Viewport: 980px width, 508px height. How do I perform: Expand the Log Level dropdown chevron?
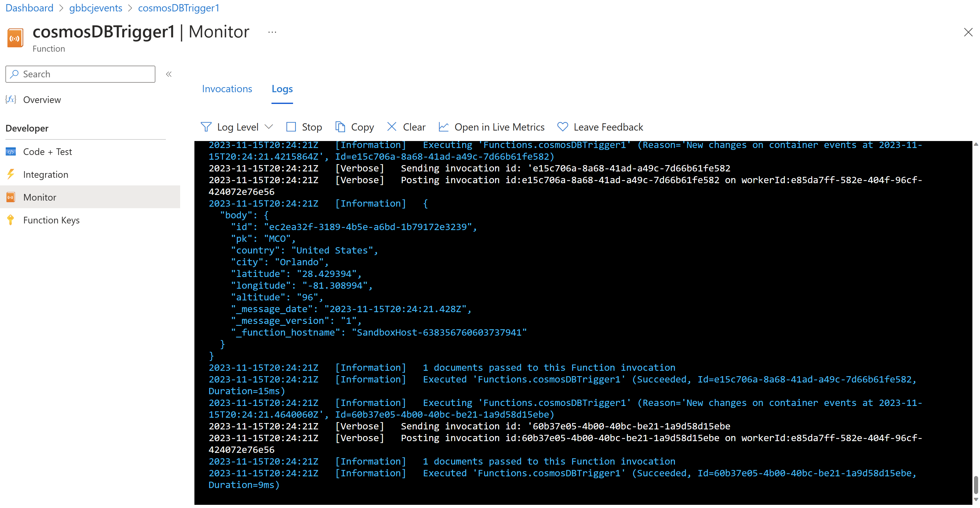[x=269, y=127]
